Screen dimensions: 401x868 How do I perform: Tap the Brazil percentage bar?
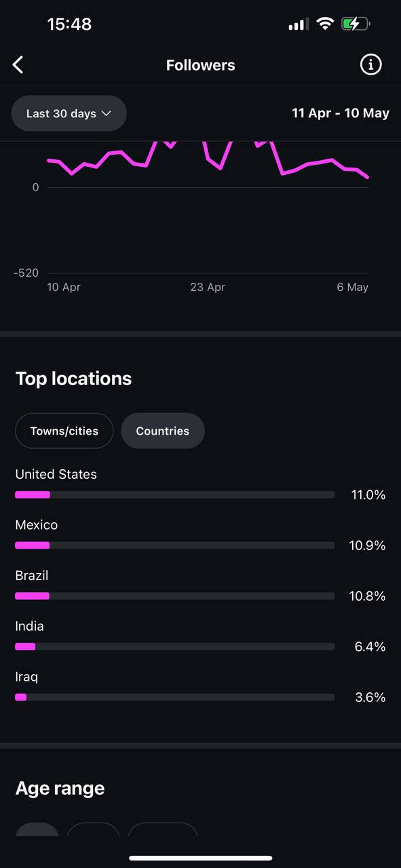pos(175,596)
